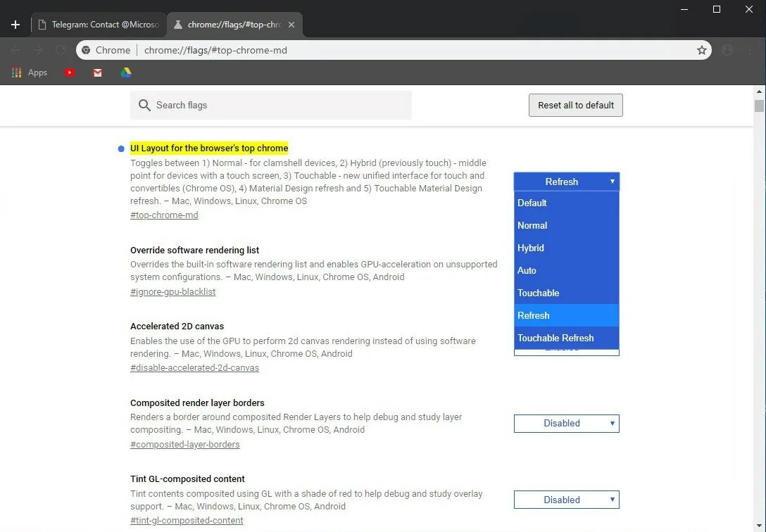
Task: Click the scrollbar up arrow
Action: click(x=759, y=91)
